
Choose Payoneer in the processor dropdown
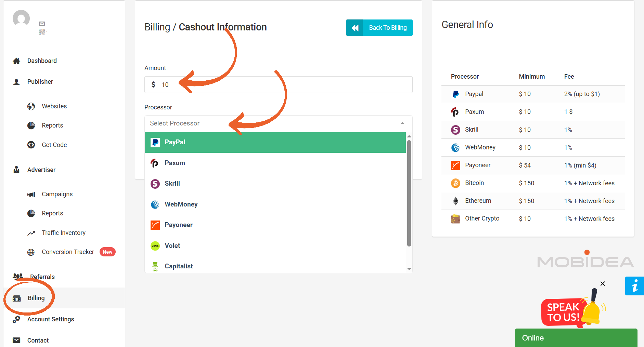pos(275,225)
